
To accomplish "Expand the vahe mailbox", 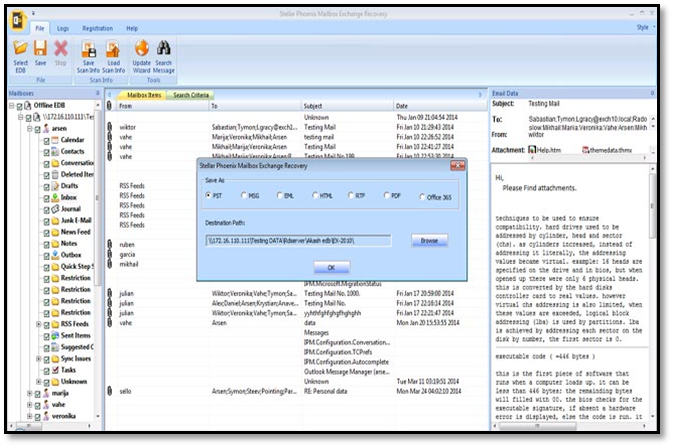I will click(30, 405).
